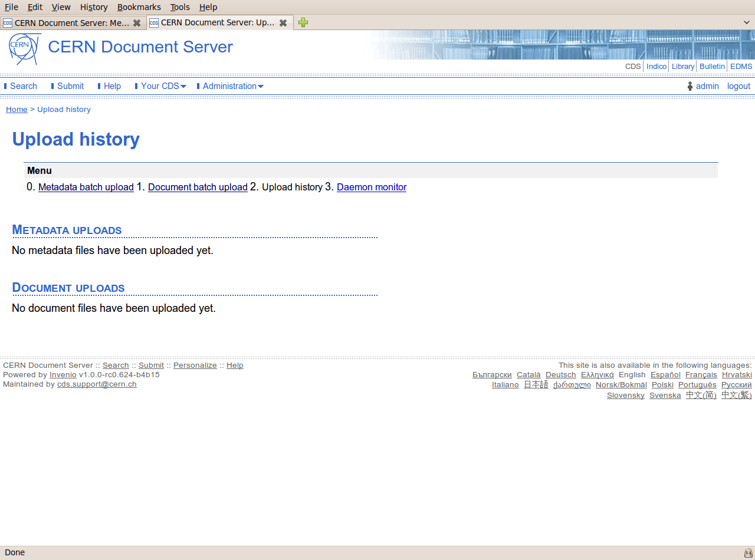Switch language to 日本語
This screenshot has width=755, height=560.
click(x=536, y=385)
